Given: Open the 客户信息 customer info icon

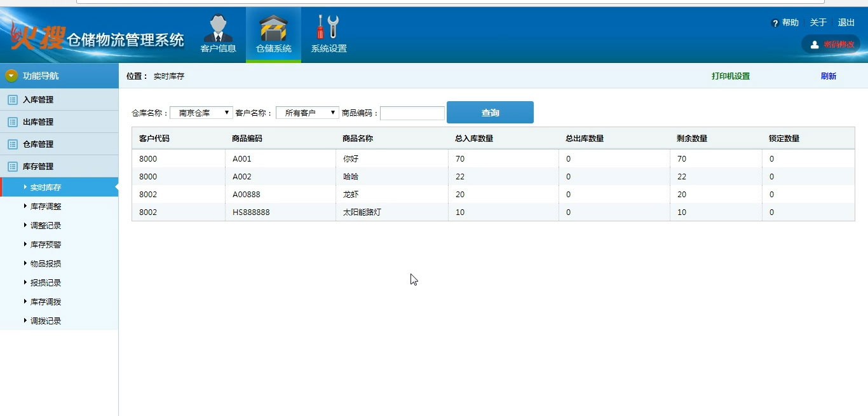Looking at the screenshot, I should tap(218, 29).
